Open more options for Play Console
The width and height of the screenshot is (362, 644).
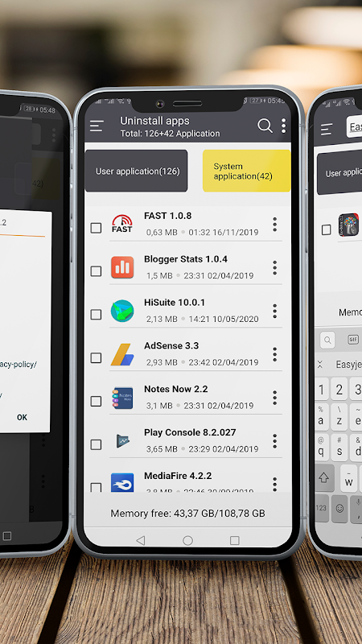[x=274, y=441]
